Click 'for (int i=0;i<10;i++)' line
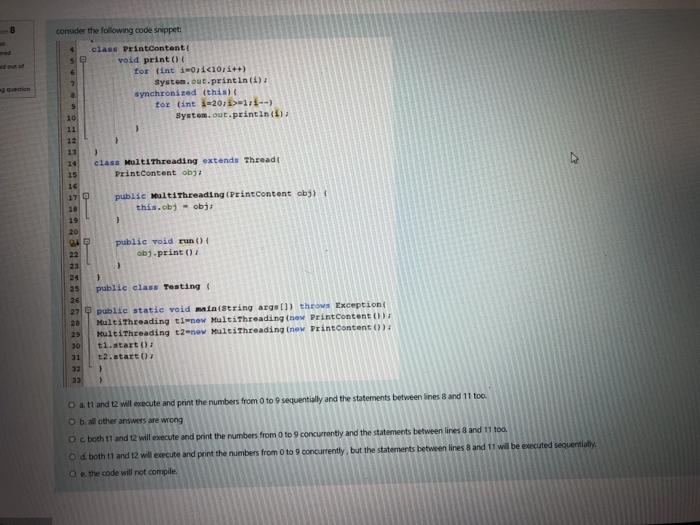Image resolution: width=700 pixels, height=525 pixels. (x=190, y=70)
